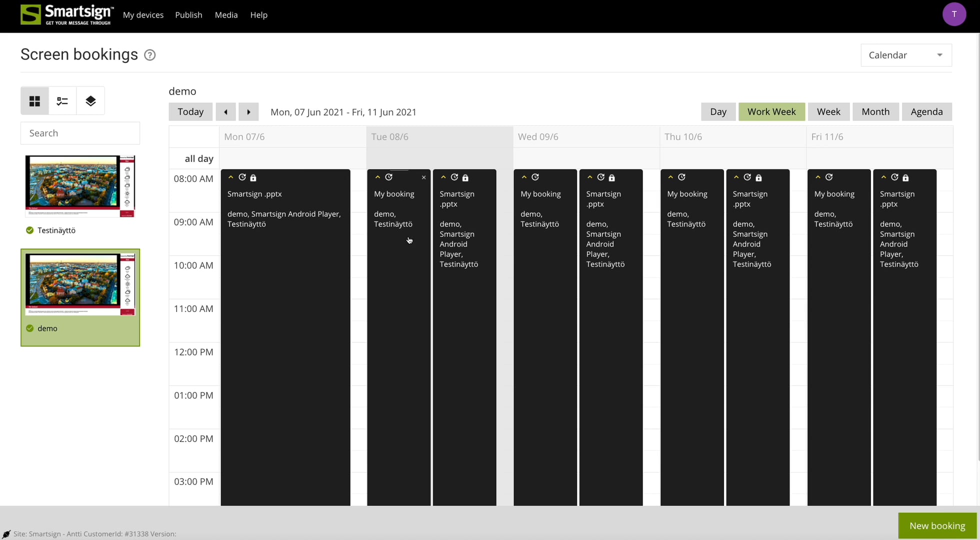The image size is (980, 540).
Task: Switch to the layers view icon
Action: [x=90, y=101]
